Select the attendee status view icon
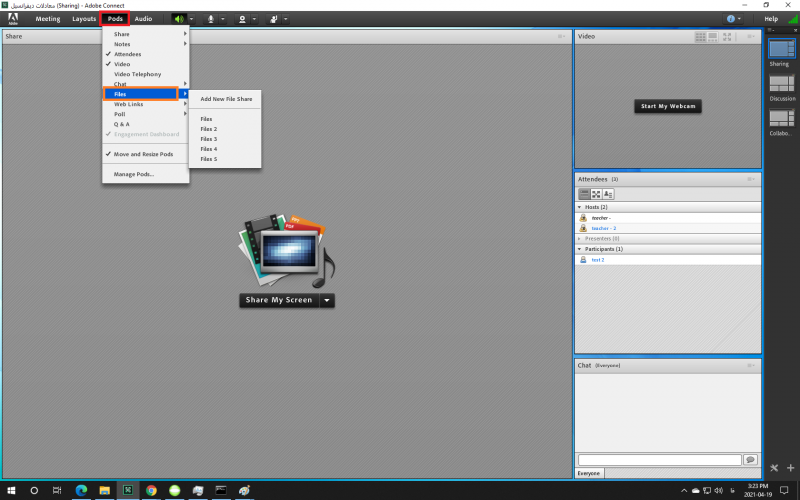The image size is (800, 500). pyautogui.click(x=608, y=194)
